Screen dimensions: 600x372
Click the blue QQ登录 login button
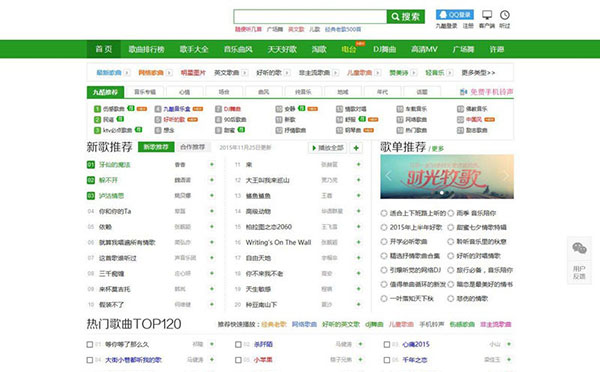[x=455, y=15]
